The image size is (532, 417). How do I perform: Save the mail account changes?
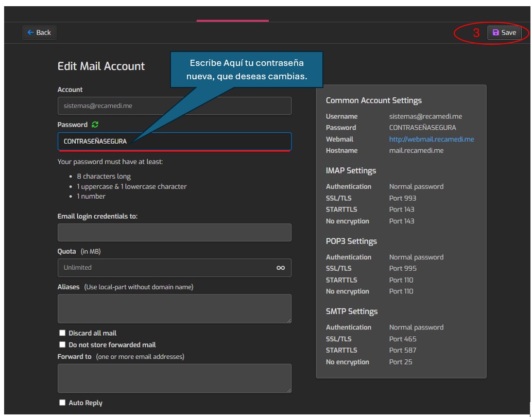(x=504, y=32)
